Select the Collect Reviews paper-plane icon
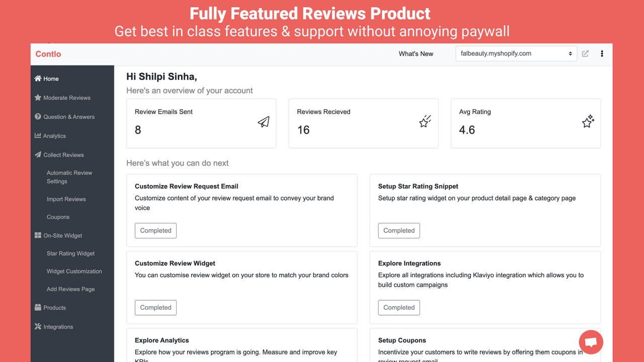 click(x=37, y=155)
